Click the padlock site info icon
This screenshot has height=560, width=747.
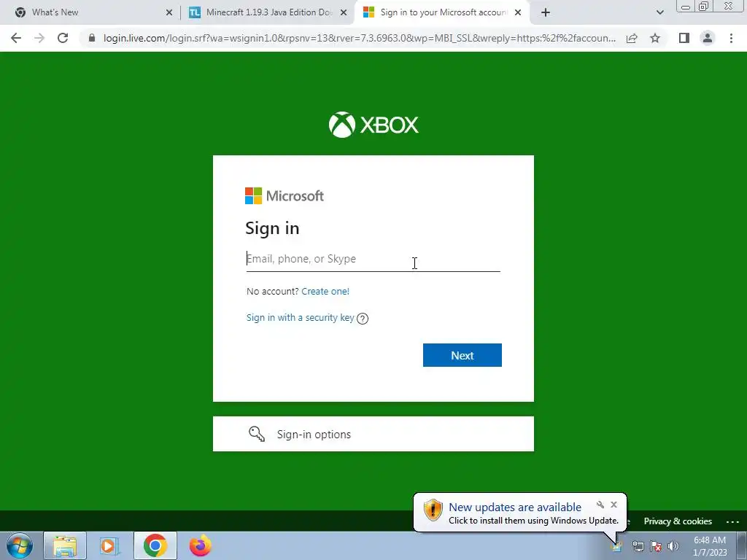pos(92,38)
